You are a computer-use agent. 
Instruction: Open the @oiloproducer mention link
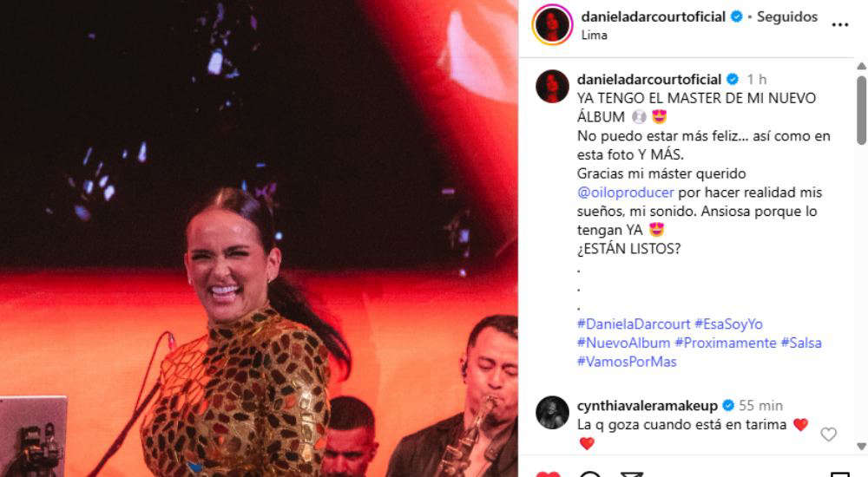[x=626, y=193]
